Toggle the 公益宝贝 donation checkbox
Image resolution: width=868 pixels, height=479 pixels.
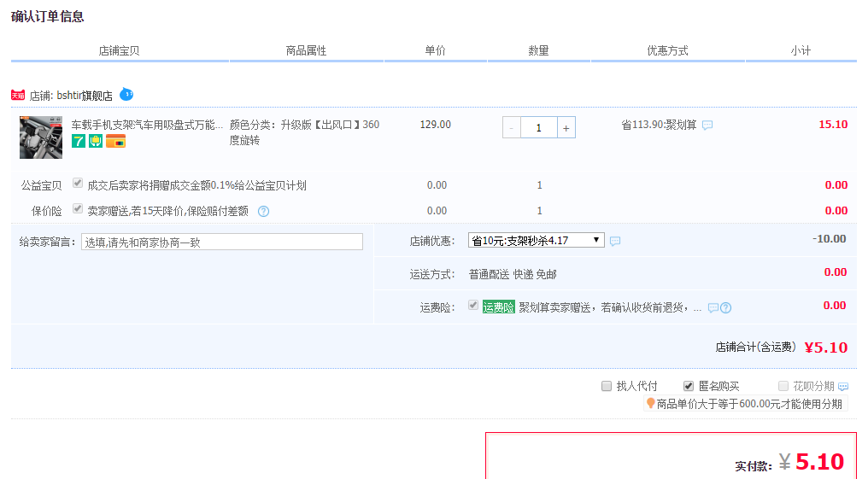click(x=78, y=183)
